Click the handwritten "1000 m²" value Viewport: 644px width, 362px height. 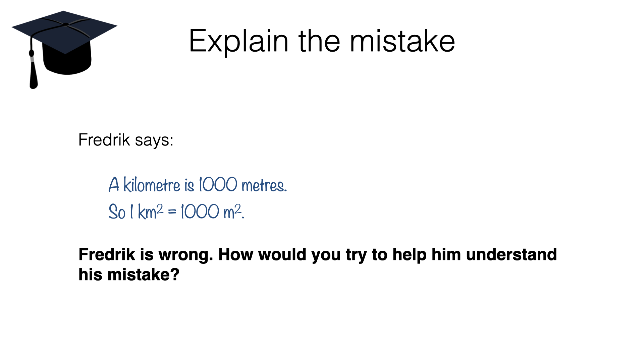(211, 212)
